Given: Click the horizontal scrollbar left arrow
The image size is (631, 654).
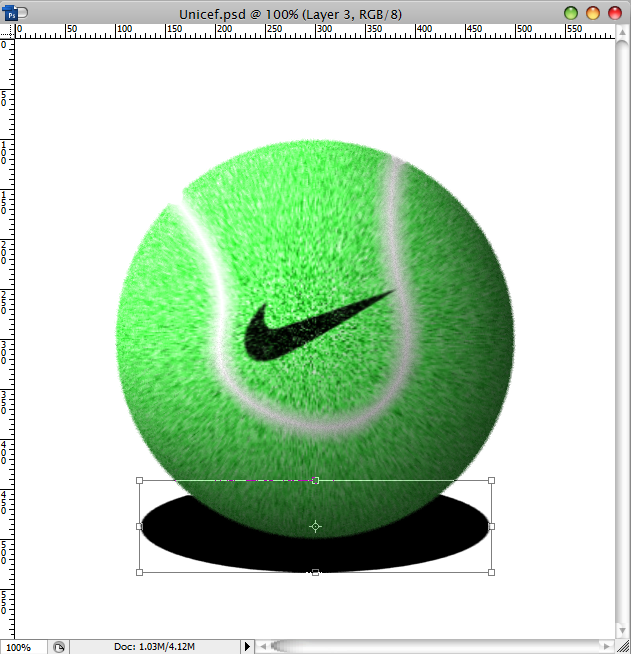Looking at the screenshot, I should pyautogui.click(x=263, y=646).
